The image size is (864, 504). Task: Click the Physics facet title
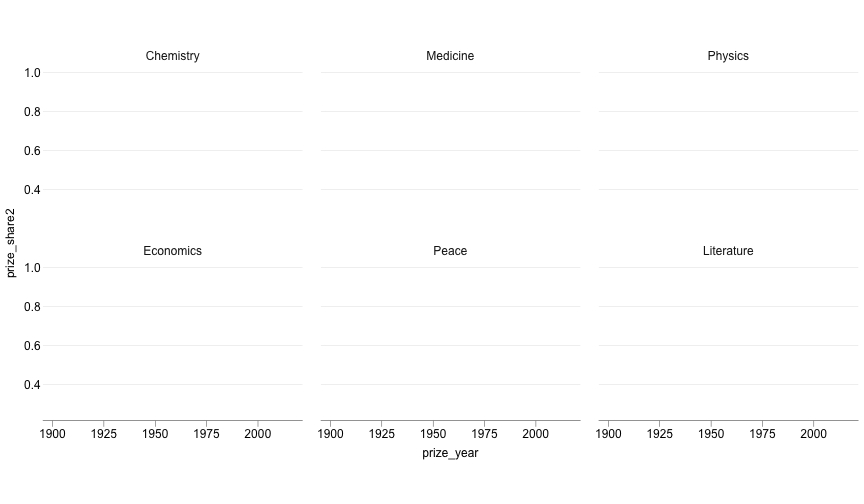728,56
